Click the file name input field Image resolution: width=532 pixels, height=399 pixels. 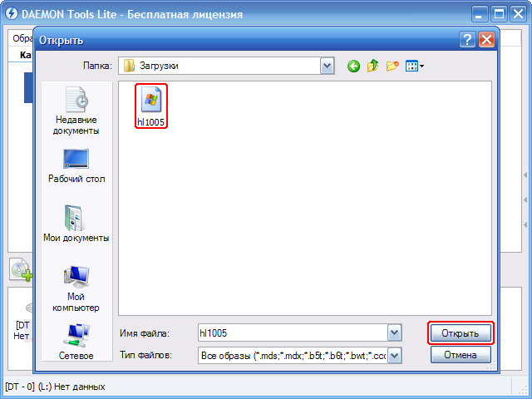293,332
